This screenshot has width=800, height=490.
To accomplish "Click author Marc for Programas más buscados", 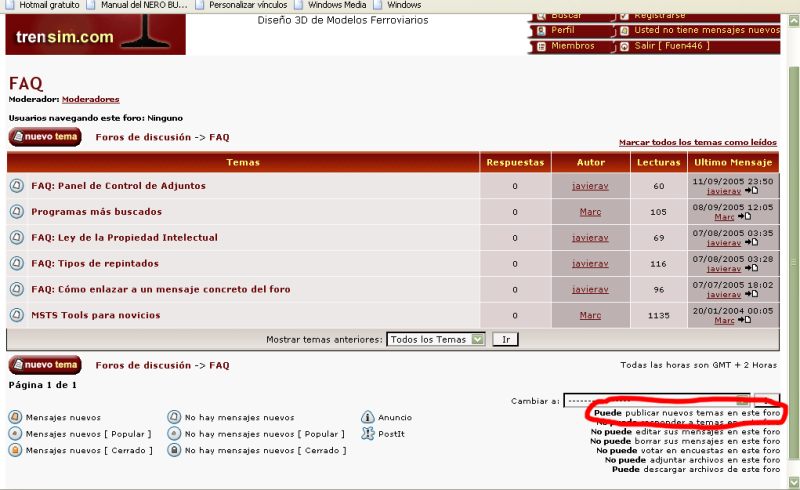I will [x=590, y=212].
